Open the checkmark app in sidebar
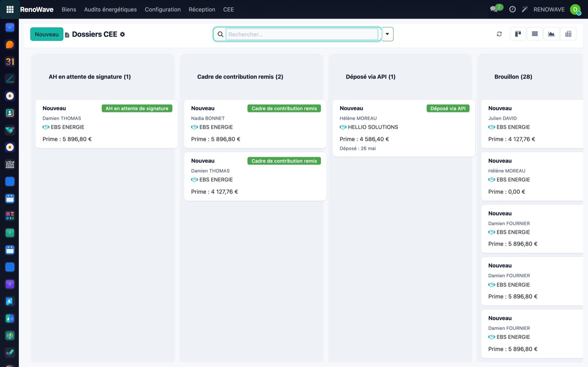 [10, 353]
